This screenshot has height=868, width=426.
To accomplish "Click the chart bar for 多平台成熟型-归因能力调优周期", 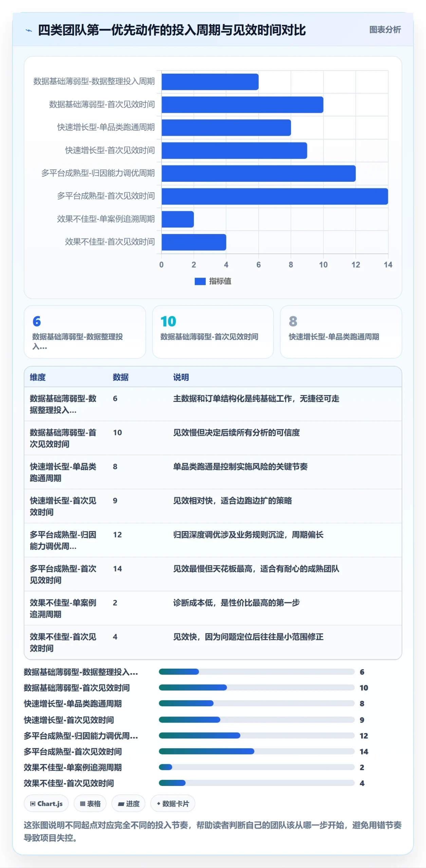I will (x=259, y=174).
